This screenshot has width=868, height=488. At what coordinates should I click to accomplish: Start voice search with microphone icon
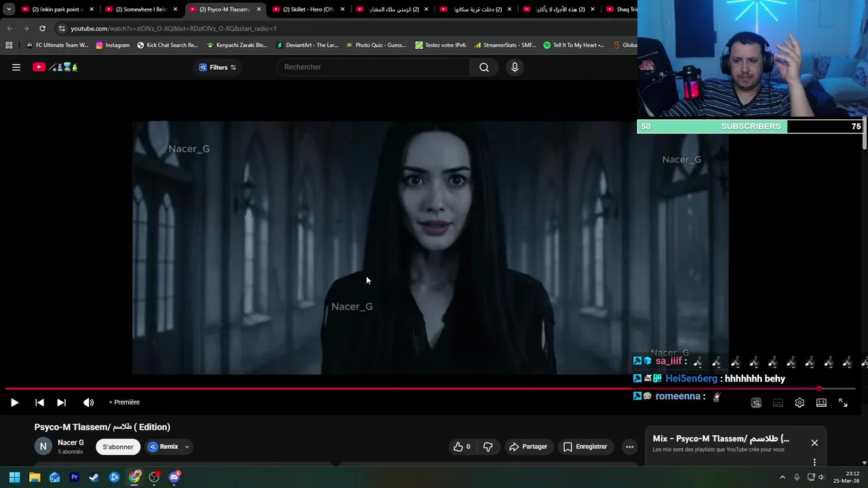[515, 67]
